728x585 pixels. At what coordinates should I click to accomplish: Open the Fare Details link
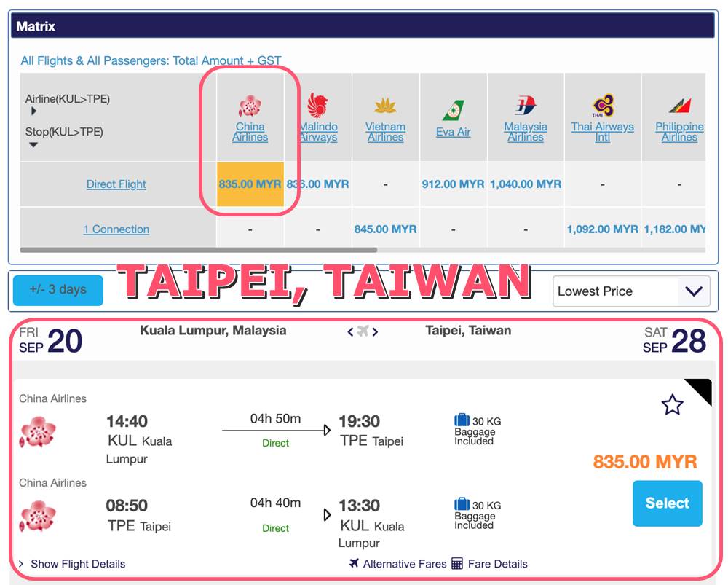[498, 564]
